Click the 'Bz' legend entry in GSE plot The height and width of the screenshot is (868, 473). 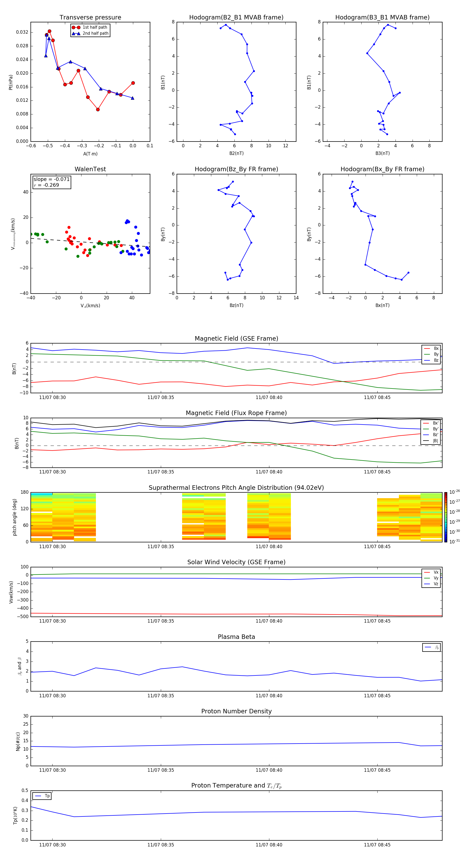pyautogui.click(x=431, y=360)
